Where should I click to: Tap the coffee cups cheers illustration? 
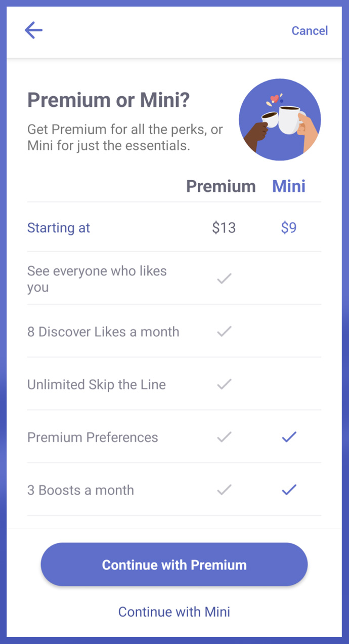pos(280,119)
